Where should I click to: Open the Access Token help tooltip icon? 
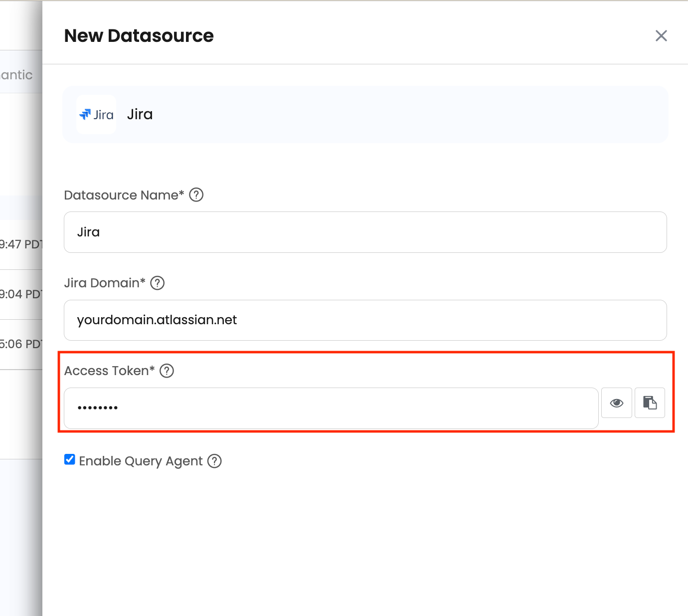[167, 371]
